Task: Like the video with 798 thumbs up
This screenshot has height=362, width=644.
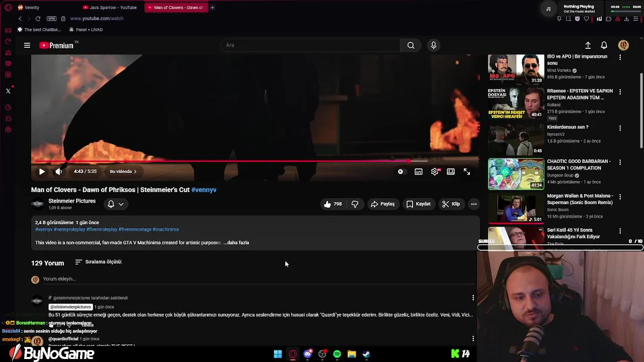Action: [333, 204]
